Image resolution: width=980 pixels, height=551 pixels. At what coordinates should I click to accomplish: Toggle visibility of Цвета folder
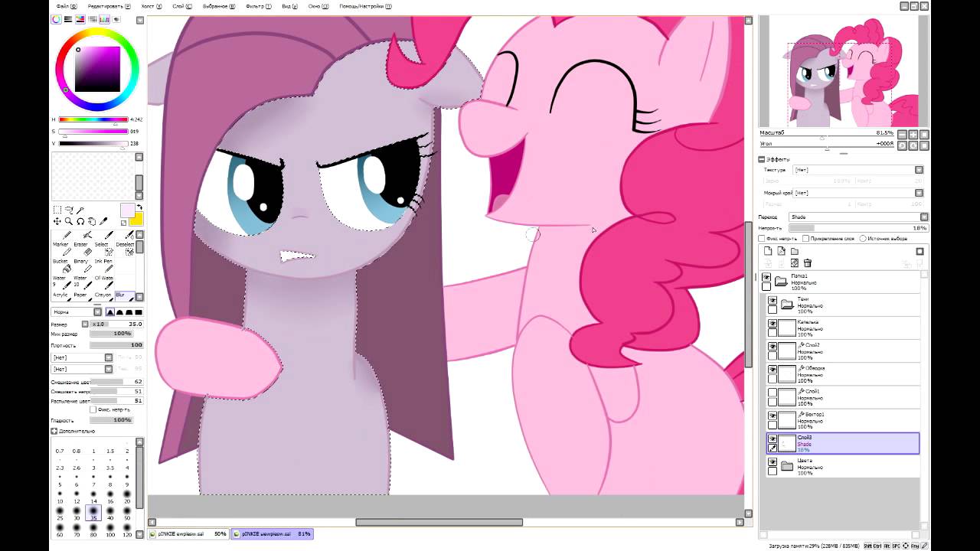tap(773, 462)
